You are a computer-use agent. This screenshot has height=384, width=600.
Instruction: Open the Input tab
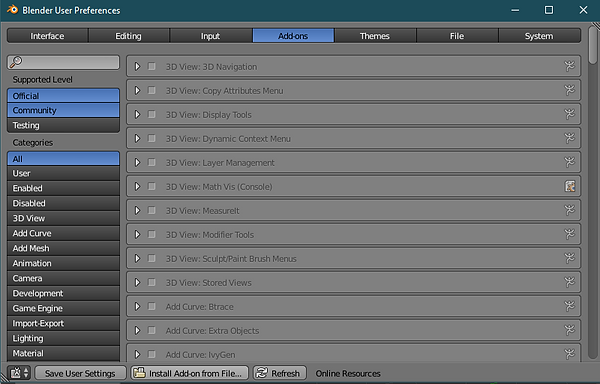210,36
